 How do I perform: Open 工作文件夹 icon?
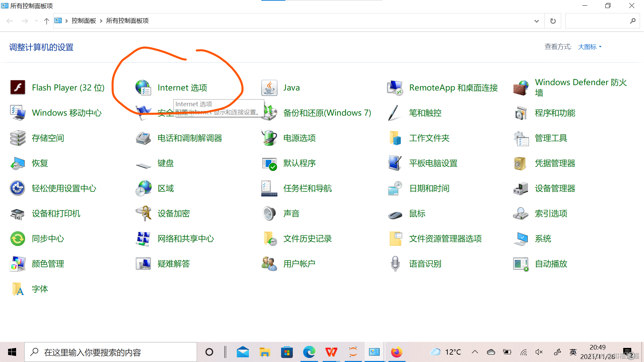pos(395,138)
